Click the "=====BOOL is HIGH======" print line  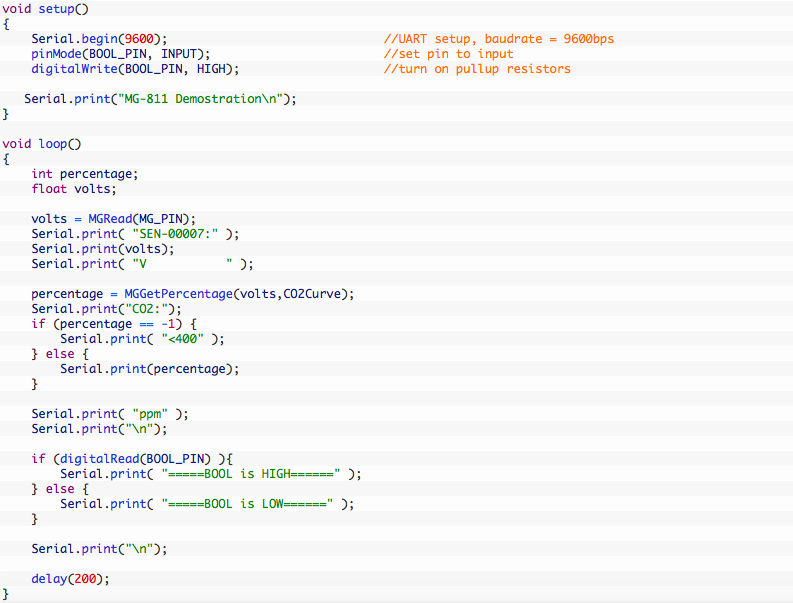point(211,473)
